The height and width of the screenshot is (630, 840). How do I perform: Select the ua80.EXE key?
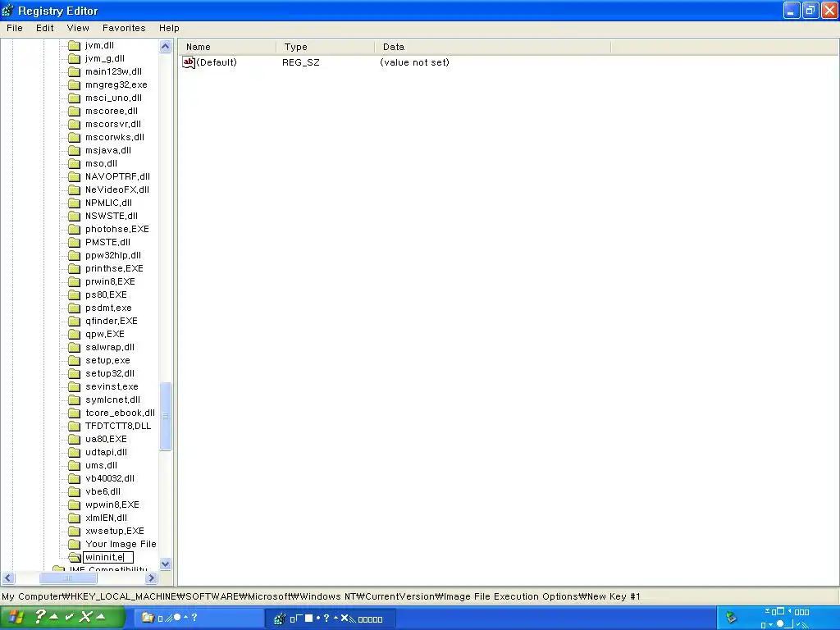106,440
